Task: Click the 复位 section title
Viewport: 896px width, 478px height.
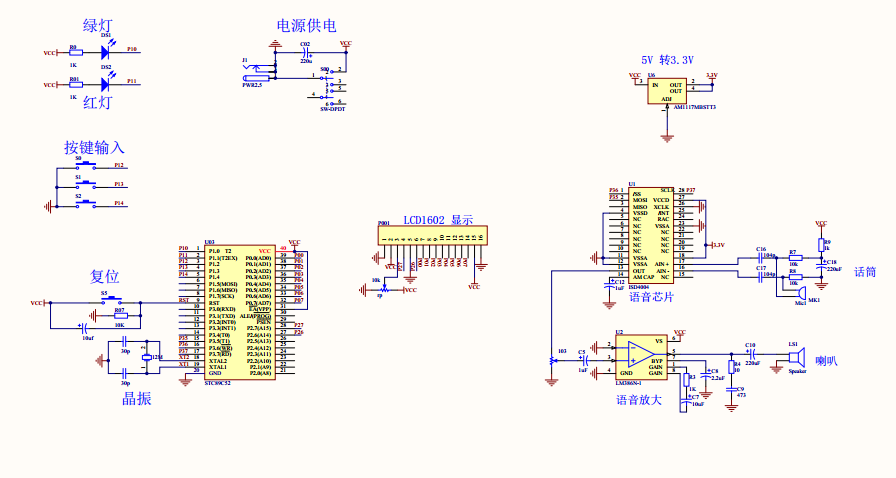Action: point(105,277)
